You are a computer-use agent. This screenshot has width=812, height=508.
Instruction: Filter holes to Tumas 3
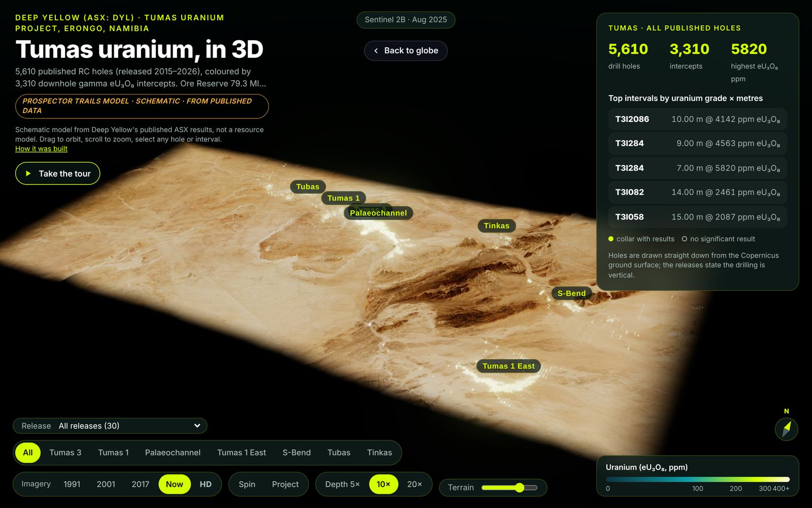(65, 453)
